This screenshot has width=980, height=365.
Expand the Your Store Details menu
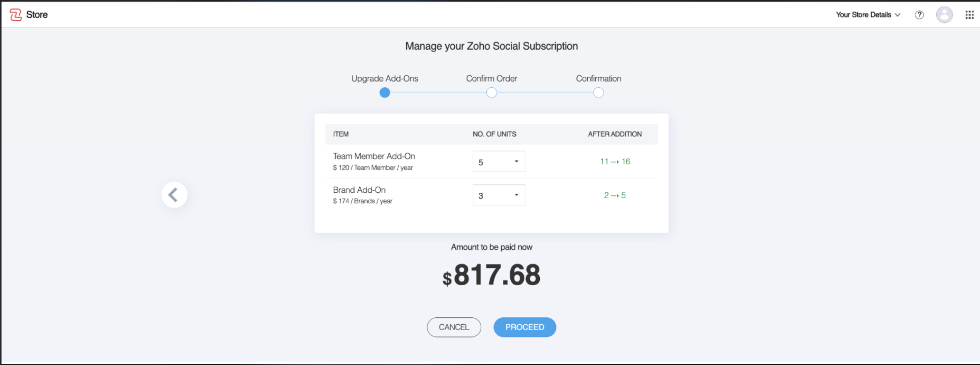click(x=868, y=15)
